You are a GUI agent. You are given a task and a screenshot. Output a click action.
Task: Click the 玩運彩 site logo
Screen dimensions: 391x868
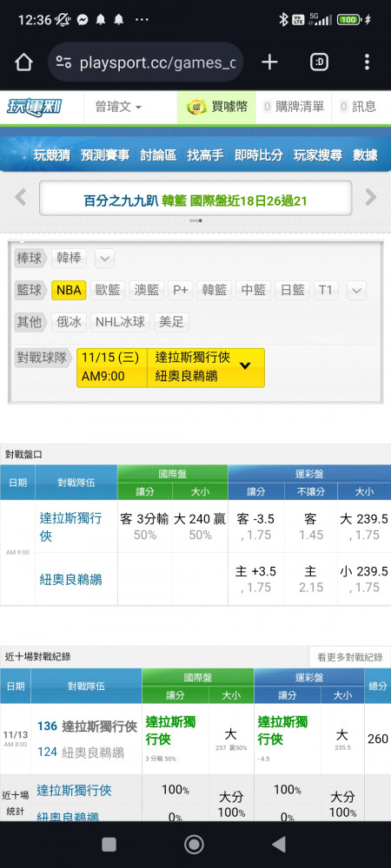pos(34,107)
